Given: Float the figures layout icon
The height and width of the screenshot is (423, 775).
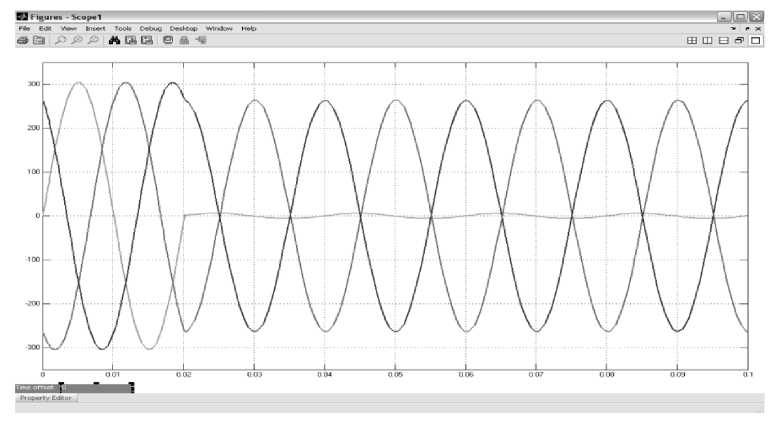Looking at the screenshot, I should coord(739,41).
